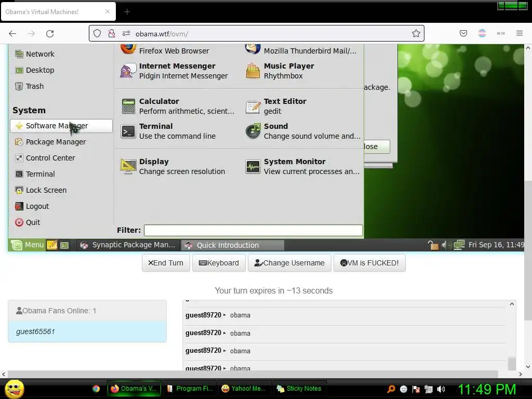Image resolution: width=532 pixels, height=399 pixels.
Task: Click the text editor panel launcher icon
Action: (x=52, y=245)
